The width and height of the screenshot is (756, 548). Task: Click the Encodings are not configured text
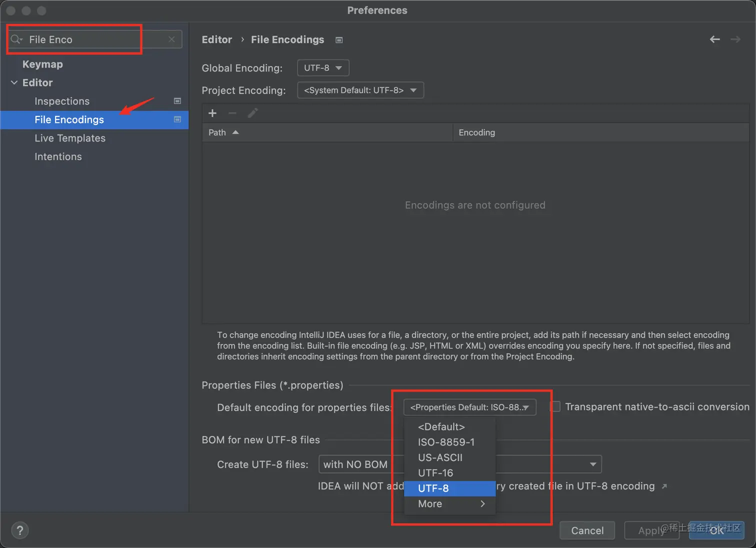[475, 205]
